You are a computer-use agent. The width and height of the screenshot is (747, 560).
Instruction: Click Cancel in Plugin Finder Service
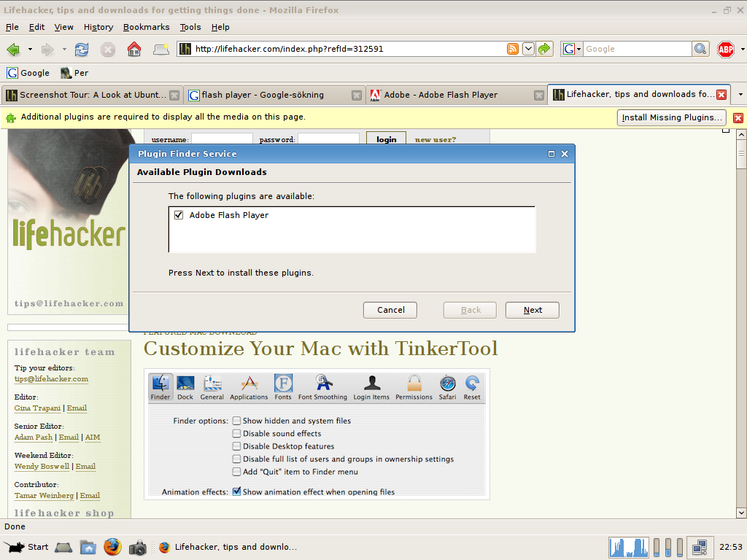pos(390,310)
